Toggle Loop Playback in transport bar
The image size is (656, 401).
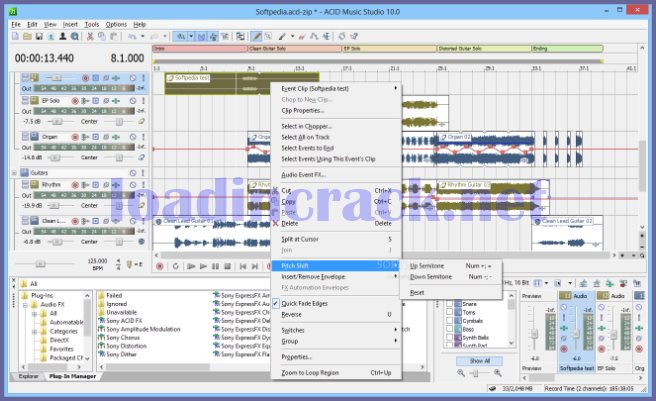click(x=176, y=266)
